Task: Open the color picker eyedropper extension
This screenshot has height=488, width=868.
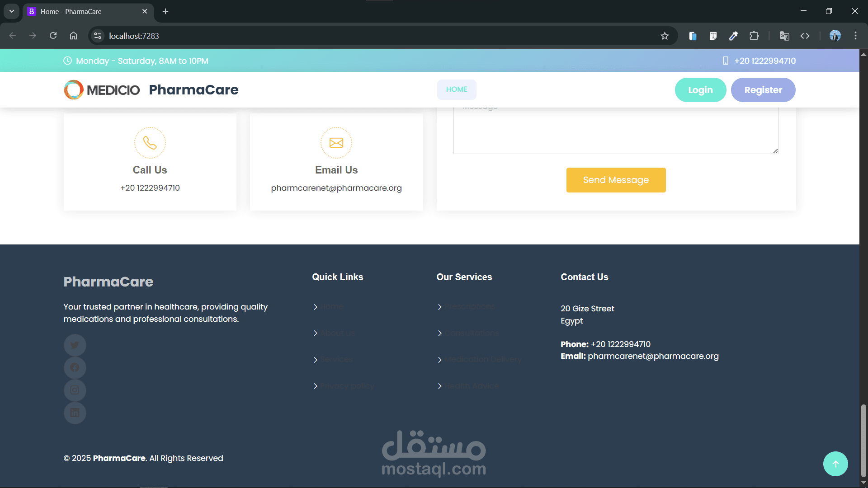Action: [x=734, y=36]
